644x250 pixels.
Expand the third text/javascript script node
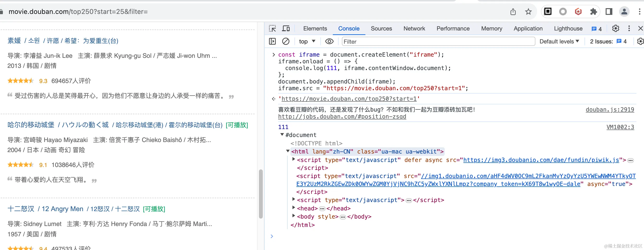[294, 199]
